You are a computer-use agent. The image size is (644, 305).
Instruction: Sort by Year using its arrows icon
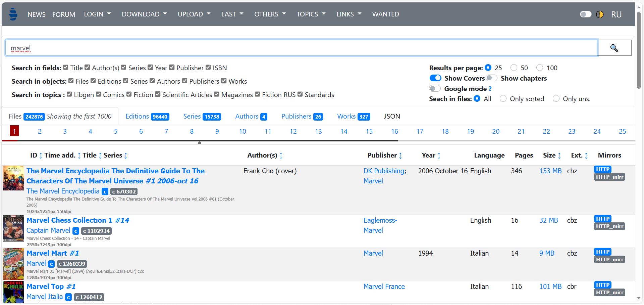point(439,156)
